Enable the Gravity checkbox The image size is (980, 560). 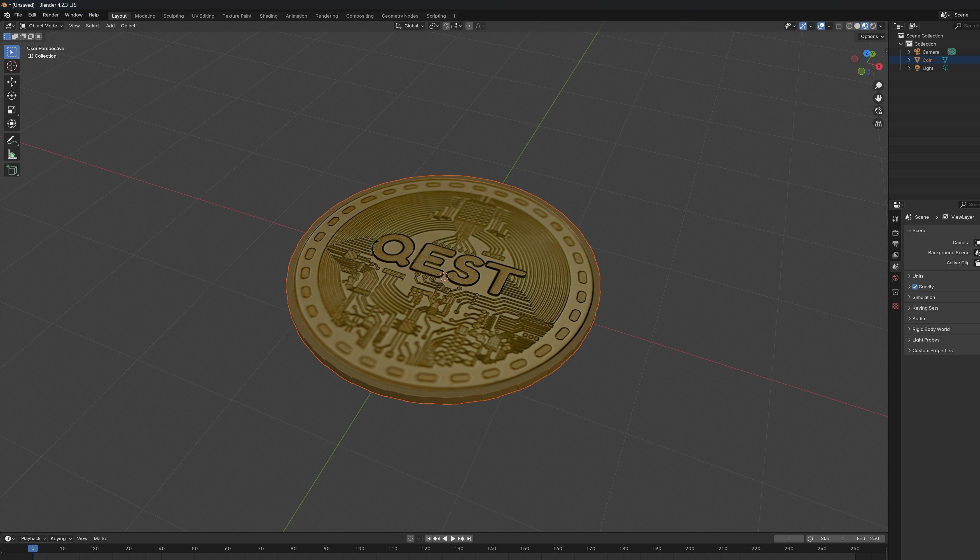[x=915, y=287]
